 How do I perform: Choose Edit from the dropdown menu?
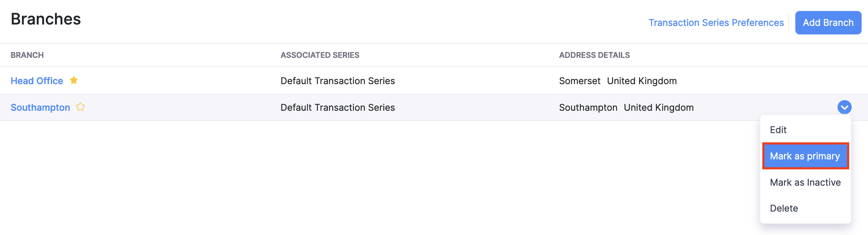click(778, 130)
